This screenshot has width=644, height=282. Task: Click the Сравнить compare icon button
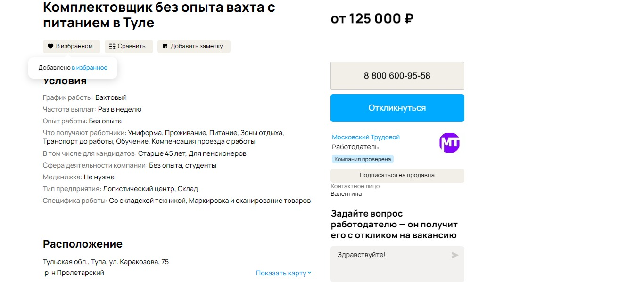(128, 46)
